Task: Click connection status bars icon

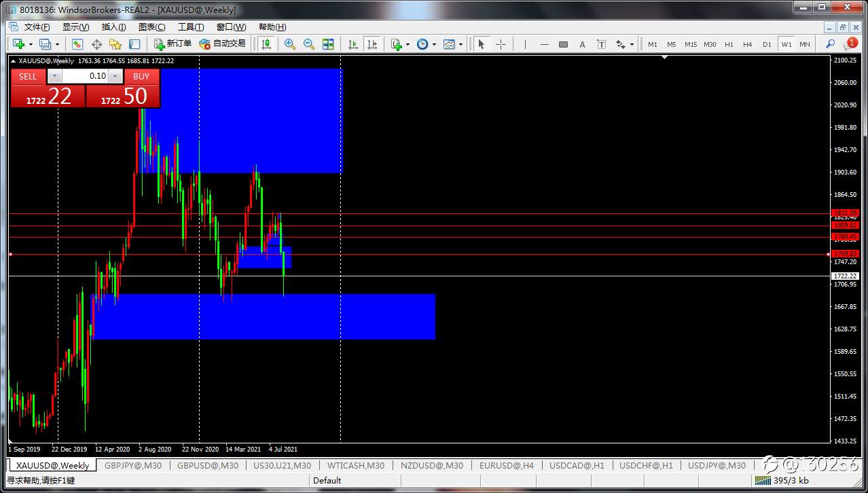Action: click(x=763, y=480)
